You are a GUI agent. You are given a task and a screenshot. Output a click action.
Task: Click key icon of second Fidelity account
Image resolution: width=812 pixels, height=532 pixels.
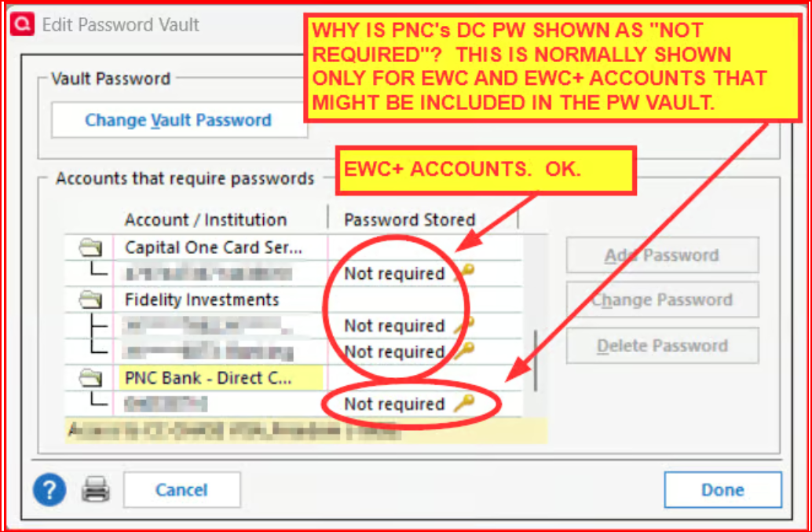click(463, 350)
